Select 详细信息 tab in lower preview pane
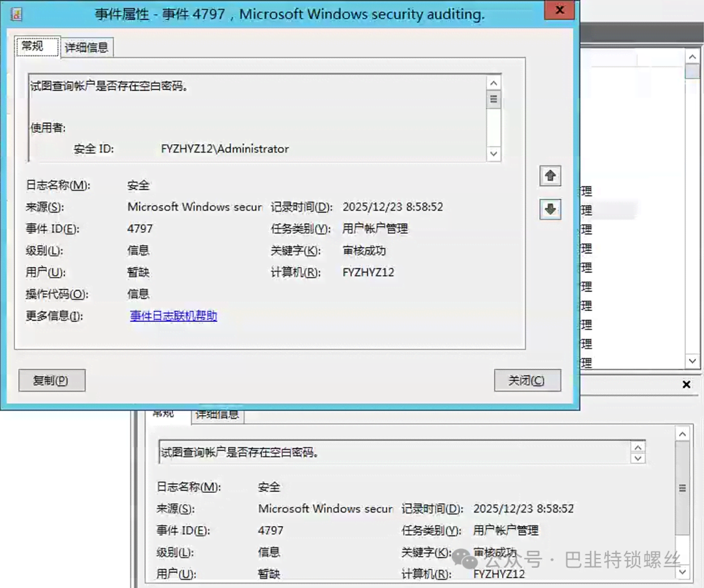This screenshot has width=704, height=588. pos(217,415)
